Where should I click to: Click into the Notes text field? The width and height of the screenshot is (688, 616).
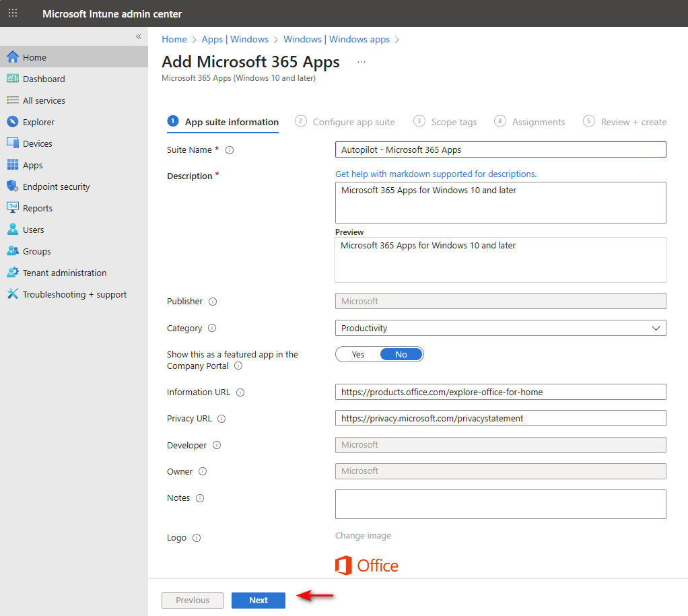coord(500,504)
